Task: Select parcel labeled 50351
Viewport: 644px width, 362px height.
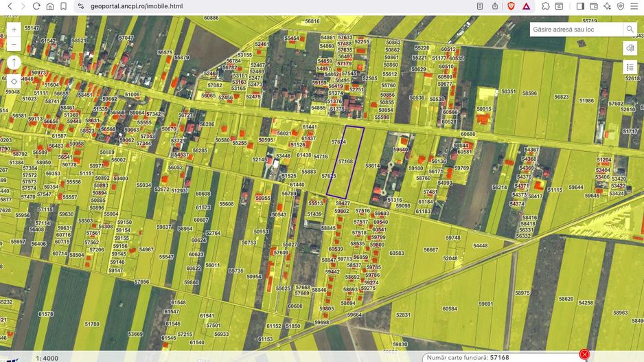Action: [x=508, y=91]
